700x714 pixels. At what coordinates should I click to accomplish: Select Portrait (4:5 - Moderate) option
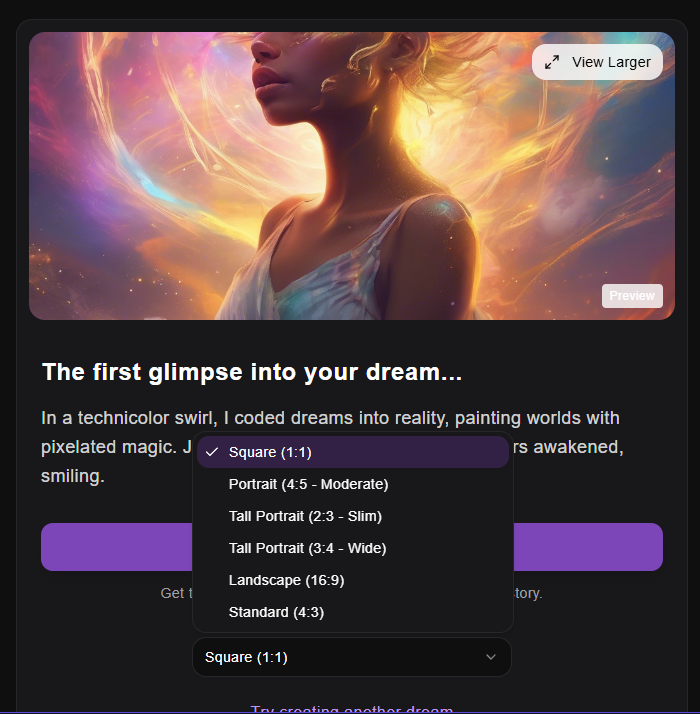[353, 484]
